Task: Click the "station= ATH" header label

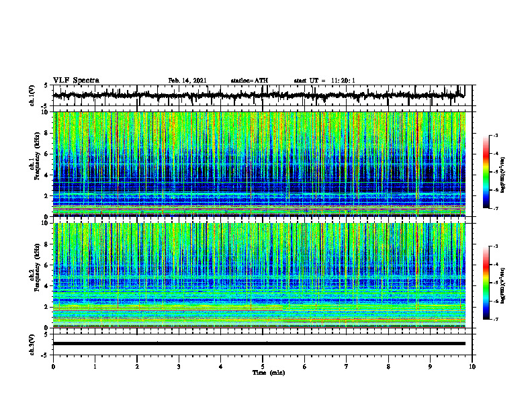Action: coord(249,81)
